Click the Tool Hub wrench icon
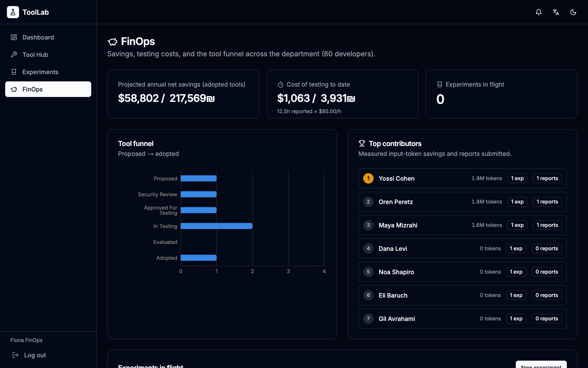588x368 pixels. [14, 55]
